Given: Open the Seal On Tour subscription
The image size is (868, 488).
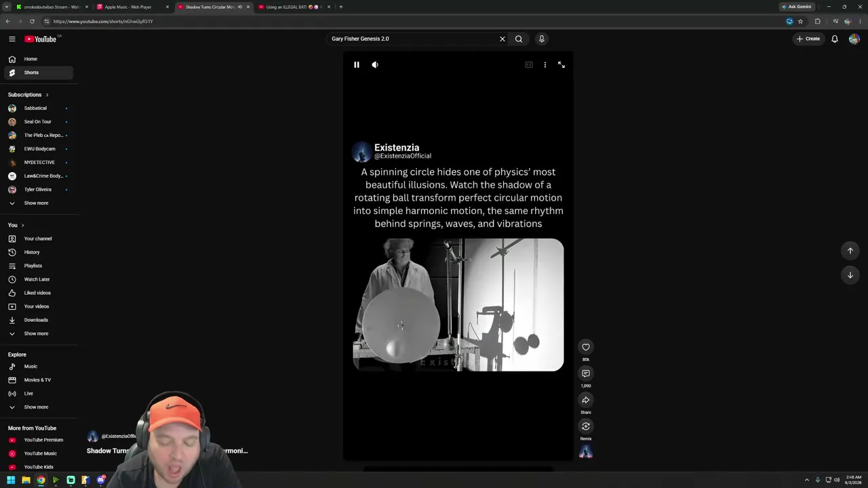Looking at the screenshot, I should point(37,122).
